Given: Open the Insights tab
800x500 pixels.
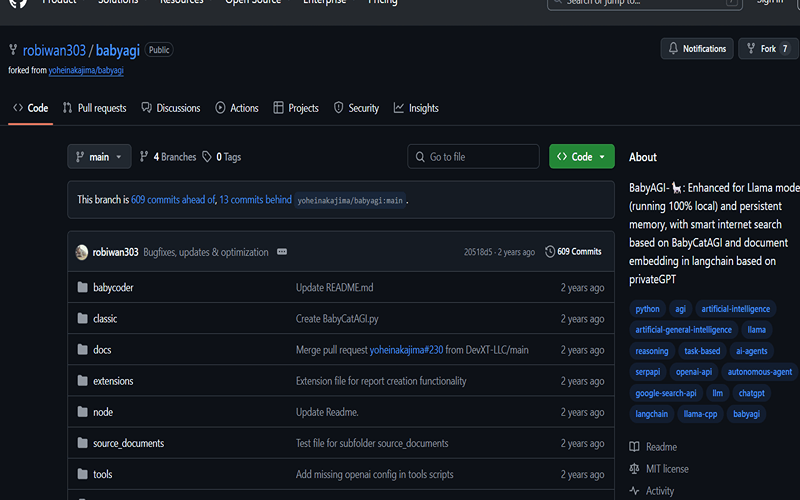Looking at the screenshot, I should (x=416, y=108).
